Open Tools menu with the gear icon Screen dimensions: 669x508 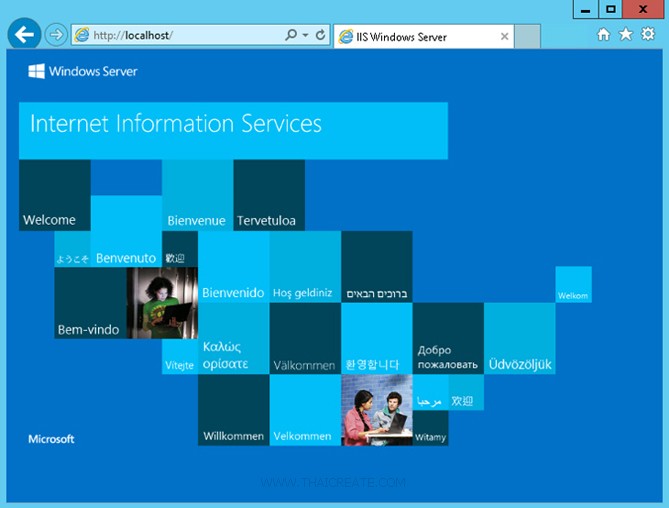[x=648, y=34]
